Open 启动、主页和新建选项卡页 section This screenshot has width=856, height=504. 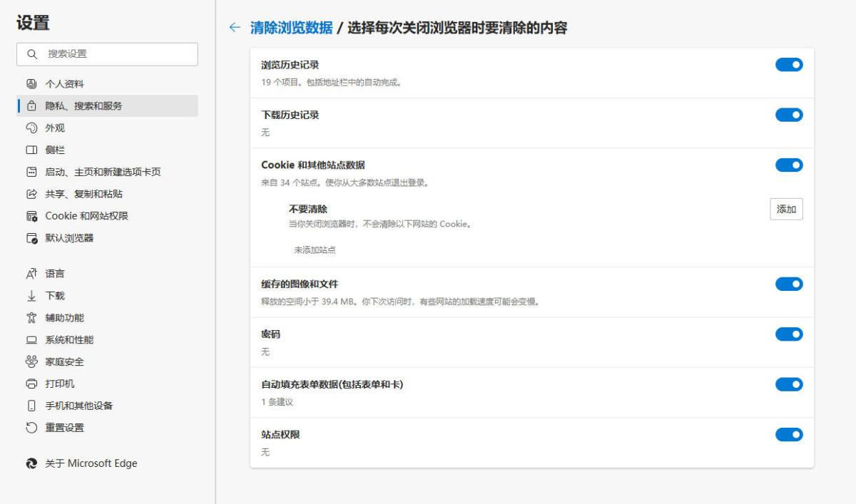[103, 173]
